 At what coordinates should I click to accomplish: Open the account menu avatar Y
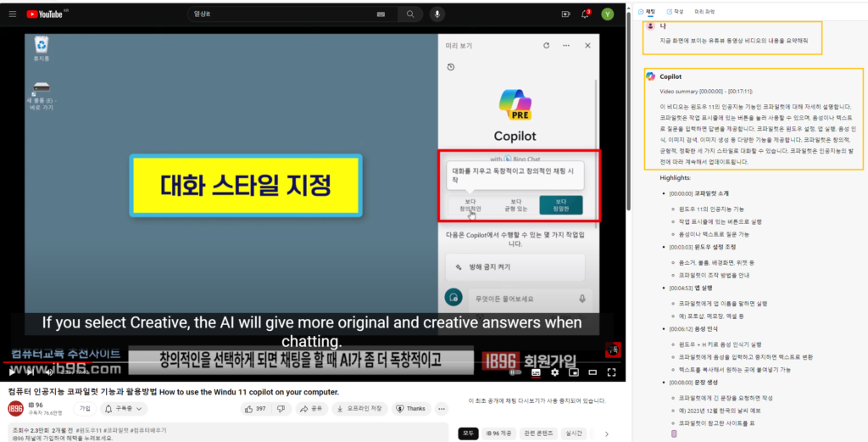[608, 14]
